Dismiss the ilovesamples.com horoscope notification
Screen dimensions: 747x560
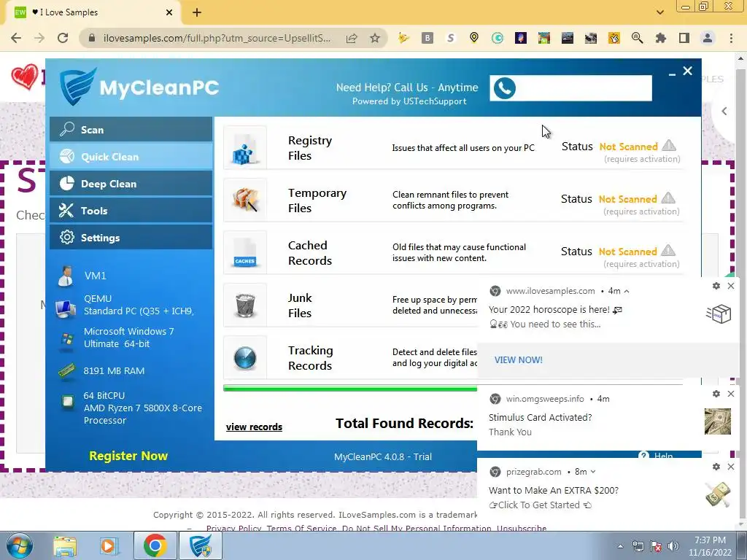(x=731, y=286)
